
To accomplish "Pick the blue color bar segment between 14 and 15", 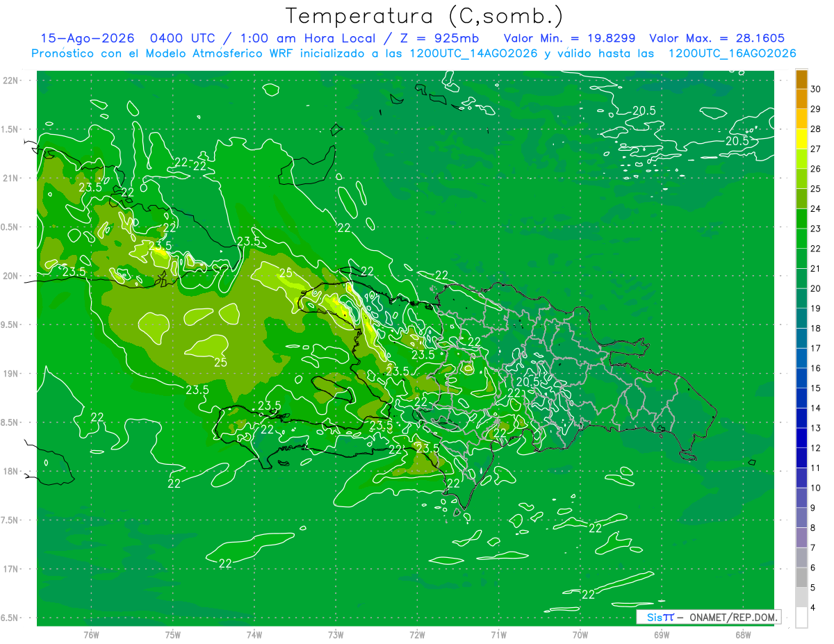I will tap(801, 398).
